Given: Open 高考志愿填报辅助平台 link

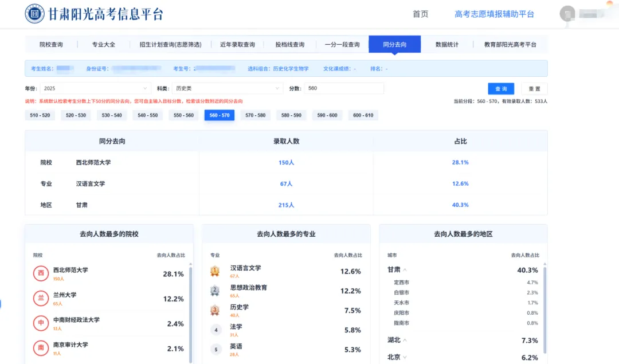Looking at the screenshot, I should [494, 14].
